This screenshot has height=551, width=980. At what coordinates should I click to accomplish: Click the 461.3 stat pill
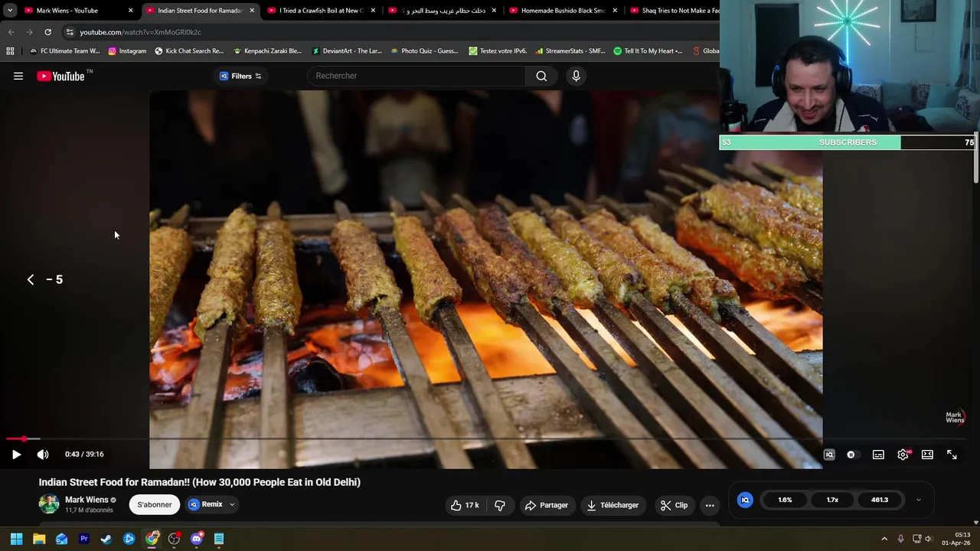coord(880,500)
